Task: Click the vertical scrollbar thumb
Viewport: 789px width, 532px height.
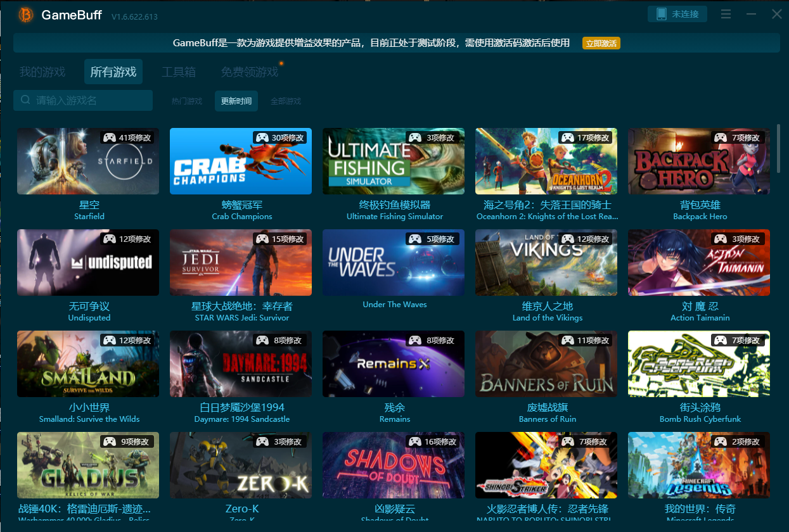Action: coord(779,148)
